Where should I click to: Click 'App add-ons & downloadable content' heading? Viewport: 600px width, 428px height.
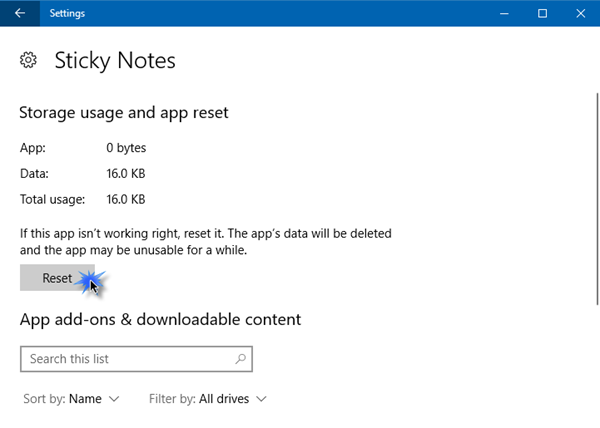pyautogui.click(x=160, y=319)
